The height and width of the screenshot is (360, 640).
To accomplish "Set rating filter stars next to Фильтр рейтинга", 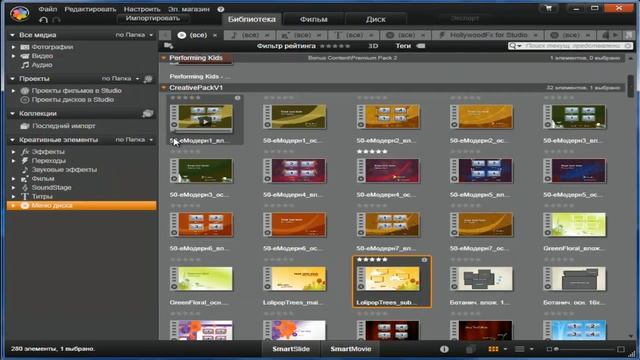I will click(x=335, y=46).
